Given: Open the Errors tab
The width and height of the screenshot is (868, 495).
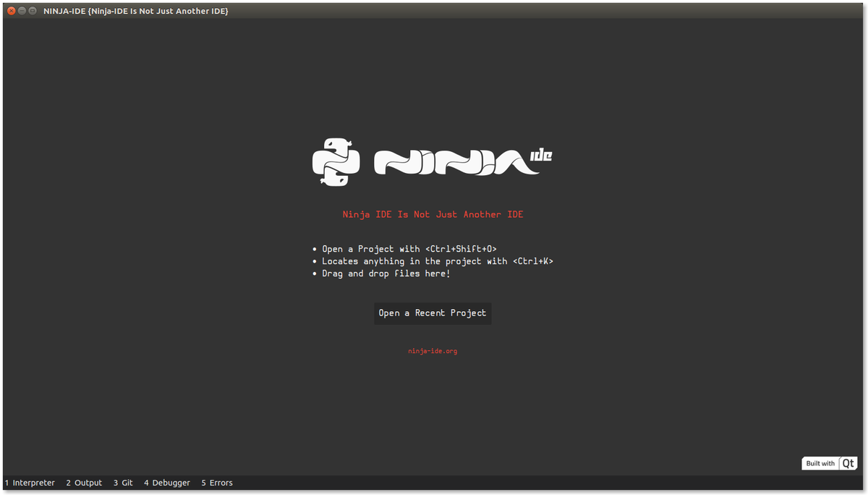Looking at the screenshot, I should pos(217,483).
